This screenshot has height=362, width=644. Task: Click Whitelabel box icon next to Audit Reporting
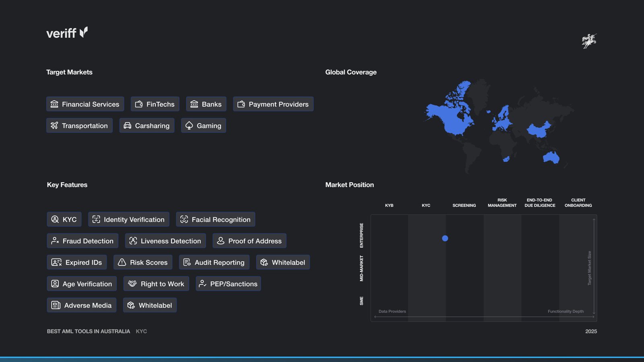click(x=264, y=262)
